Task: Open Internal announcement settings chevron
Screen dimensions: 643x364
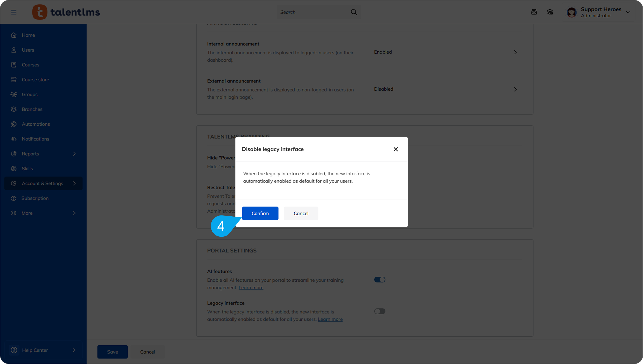Action: click(x=515, y=52)
